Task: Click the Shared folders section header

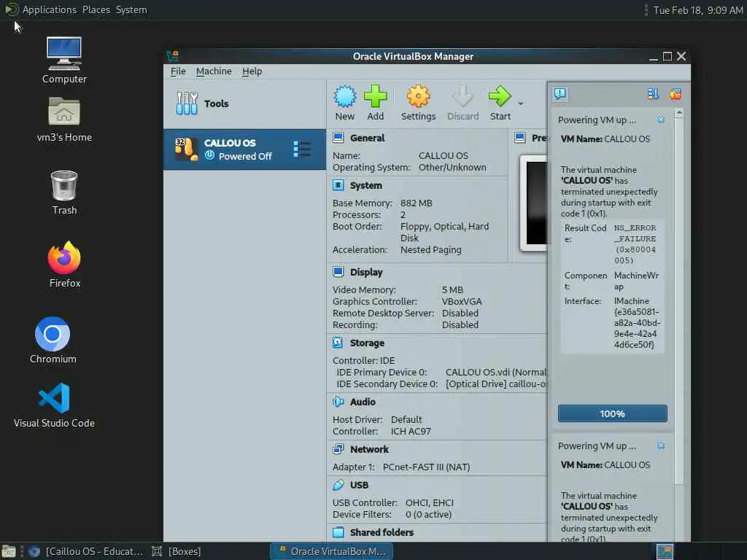Action: [x=382, y=532]
